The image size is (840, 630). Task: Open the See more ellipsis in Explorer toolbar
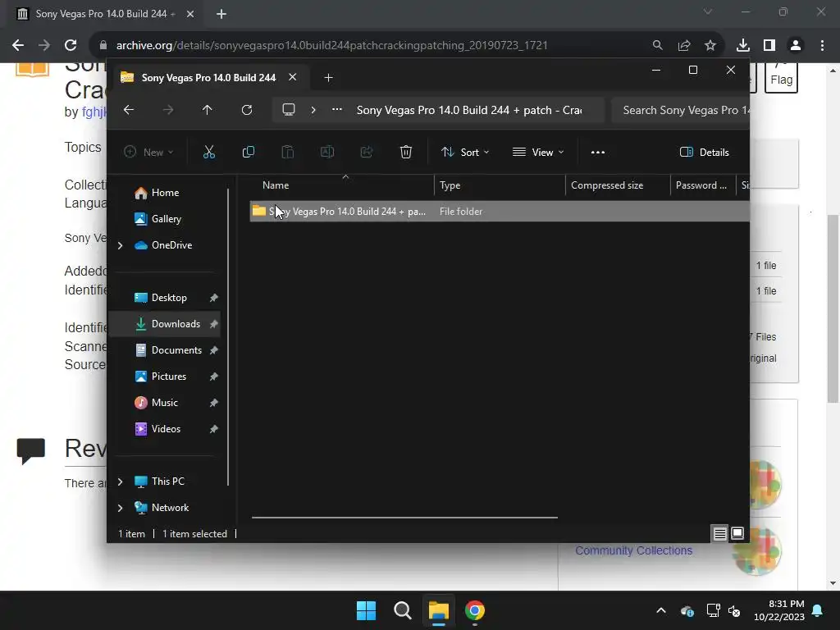598,152
